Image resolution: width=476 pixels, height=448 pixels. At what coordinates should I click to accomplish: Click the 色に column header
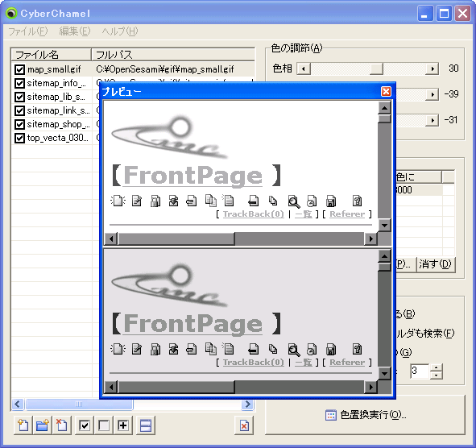[419, 176]
